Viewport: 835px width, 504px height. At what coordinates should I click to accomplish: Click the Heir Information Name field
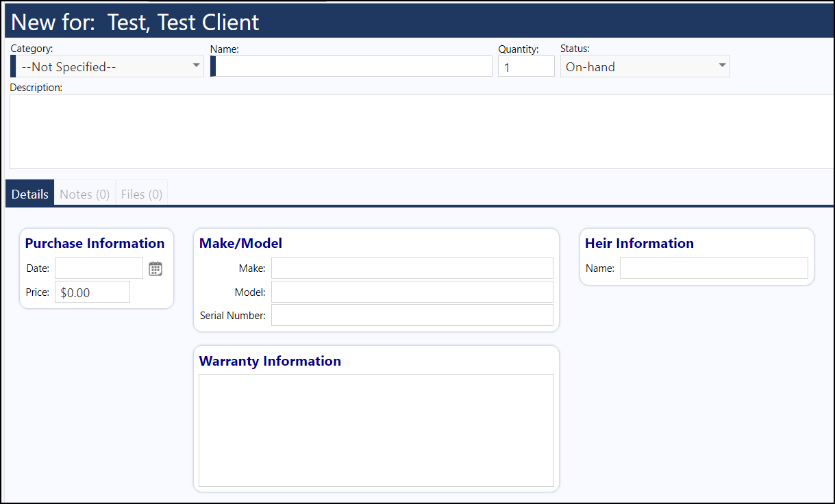pos(714,268)
